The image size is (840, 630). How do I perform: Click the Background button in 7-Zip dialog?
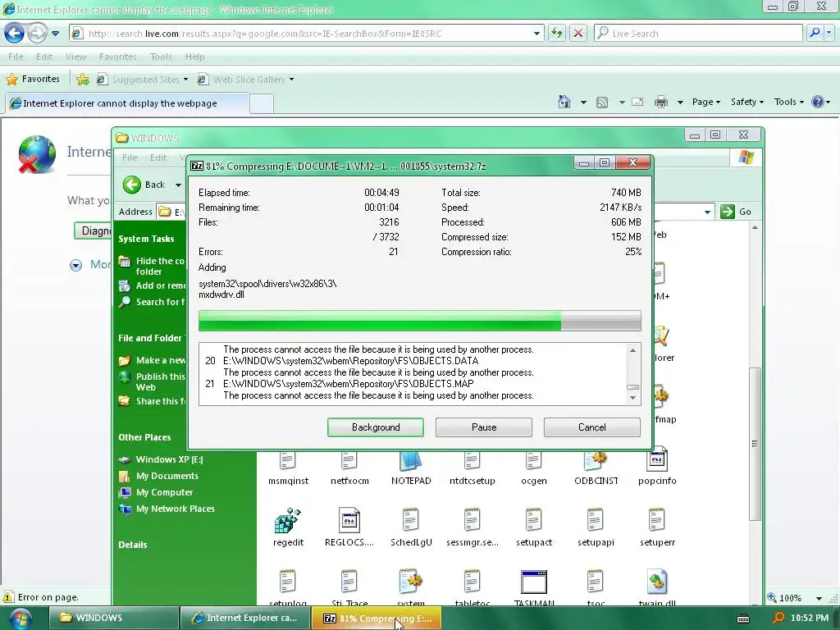tap(376, 427)
